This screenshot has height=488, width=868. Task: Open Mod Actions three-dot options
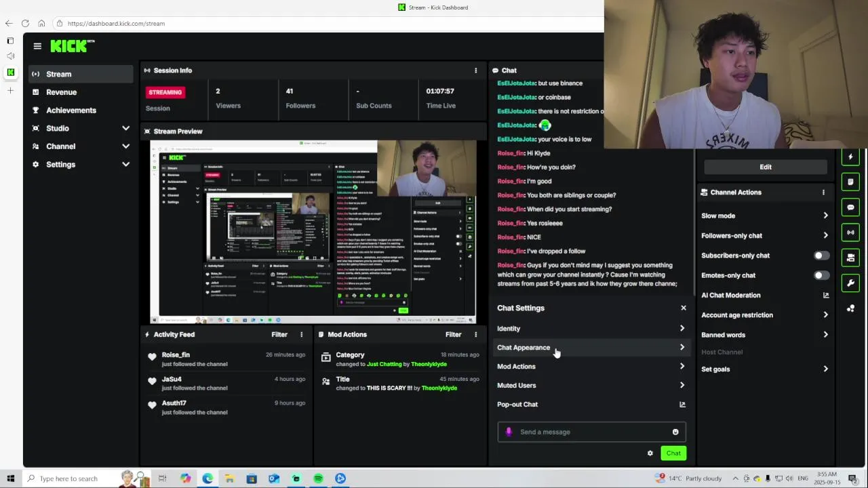[475, 334]
